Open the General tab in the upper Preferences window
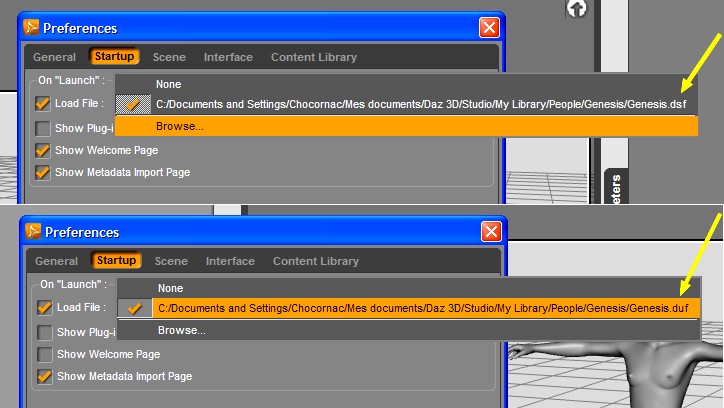Viewport: 724px width, 408px height. (54, 57)
